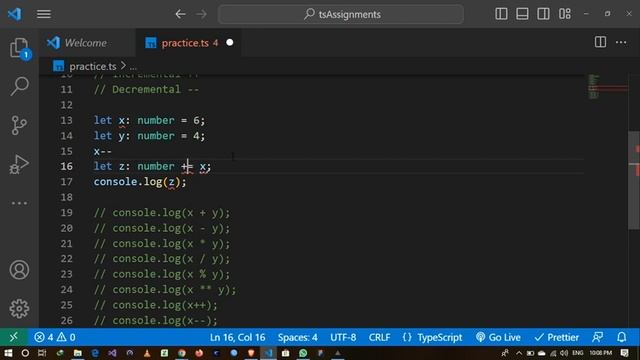Click the '// console.log(x % y);' comment
The width and height of the screenshot is (640, 360).
pos(162,274)
